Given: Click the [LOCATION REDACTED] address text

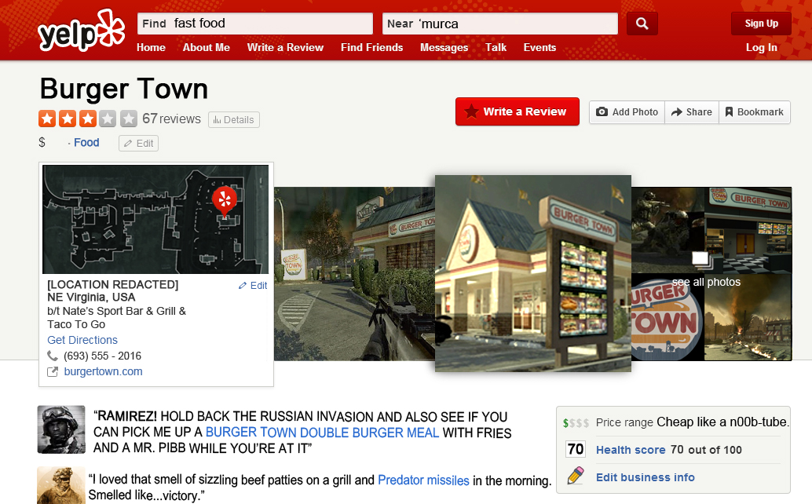Looking at the screenshot, I should 113,285.
